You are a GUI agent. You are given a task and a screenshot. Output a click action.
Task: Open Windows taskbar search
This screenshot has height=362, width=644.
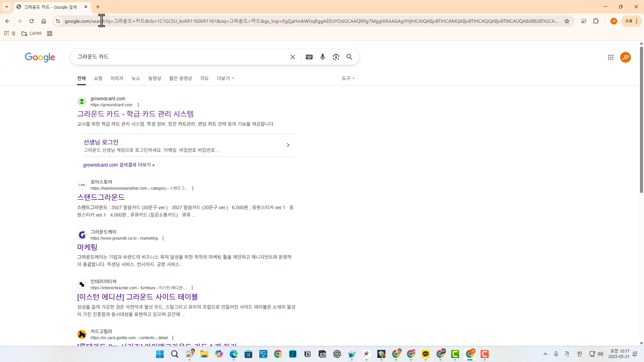click(175, 354)
